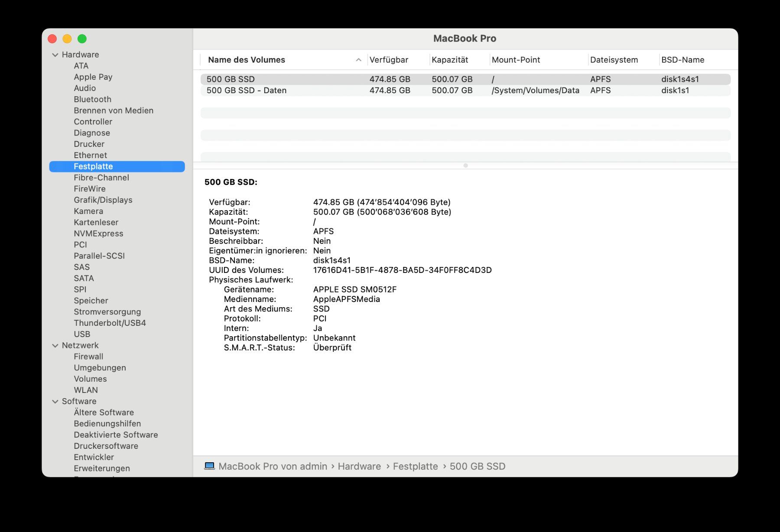The height and width of the screenshot is (532, 780).
Task: Click the split pane divider handle dot
Action: tap(465, 165)
